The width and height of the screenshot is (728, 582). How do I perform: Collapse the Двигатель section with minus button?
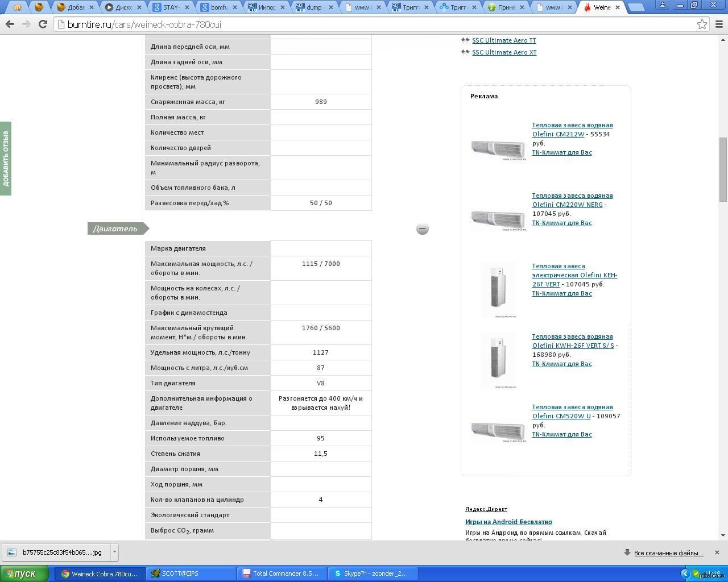click(x=422, y=228)
